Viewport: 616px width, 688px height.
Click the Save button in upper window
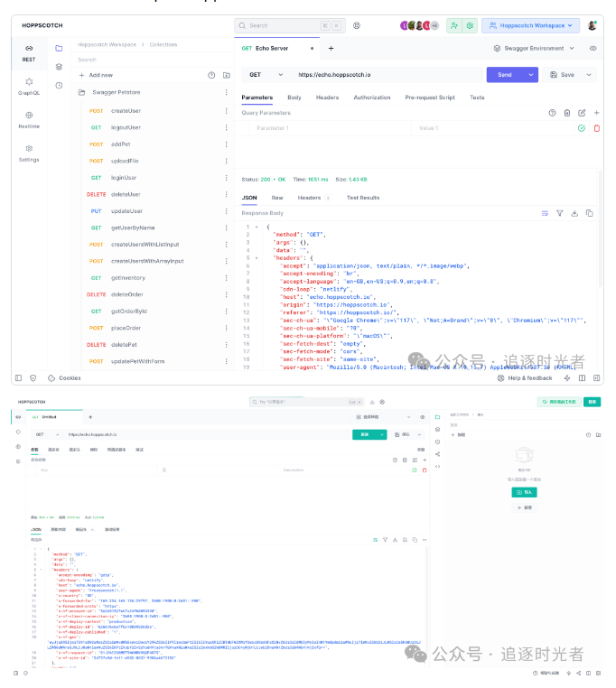(563, 75)
